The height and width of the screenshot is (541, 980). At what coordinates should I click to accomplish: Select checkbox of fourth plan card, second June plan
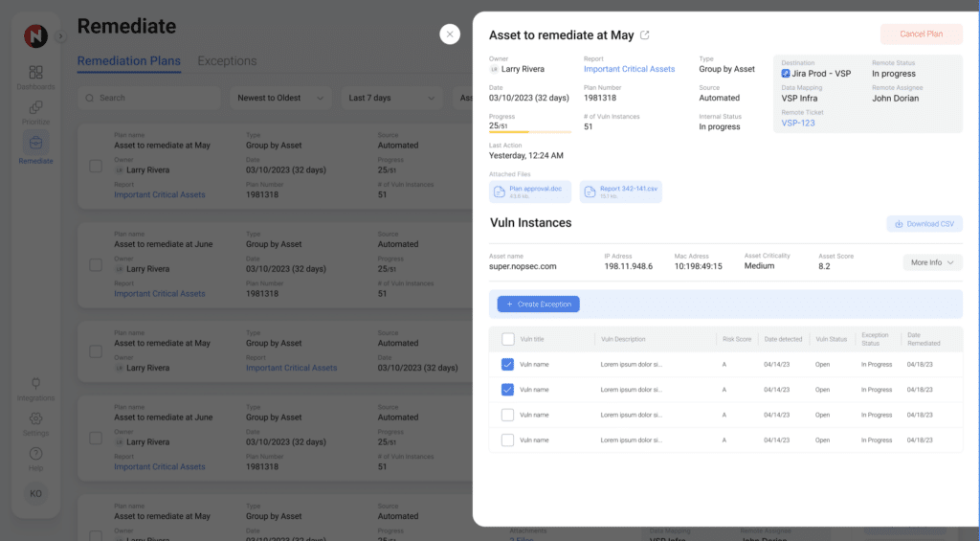96,438
